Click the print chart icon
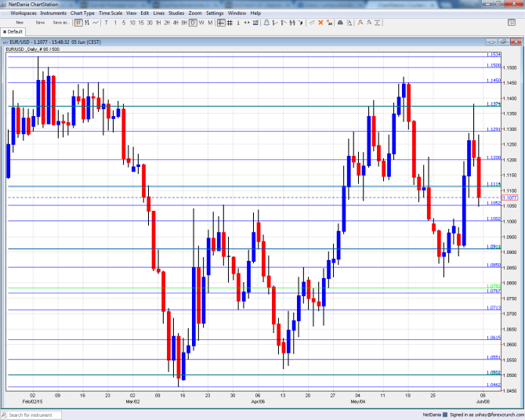 (x=340, y=23)
